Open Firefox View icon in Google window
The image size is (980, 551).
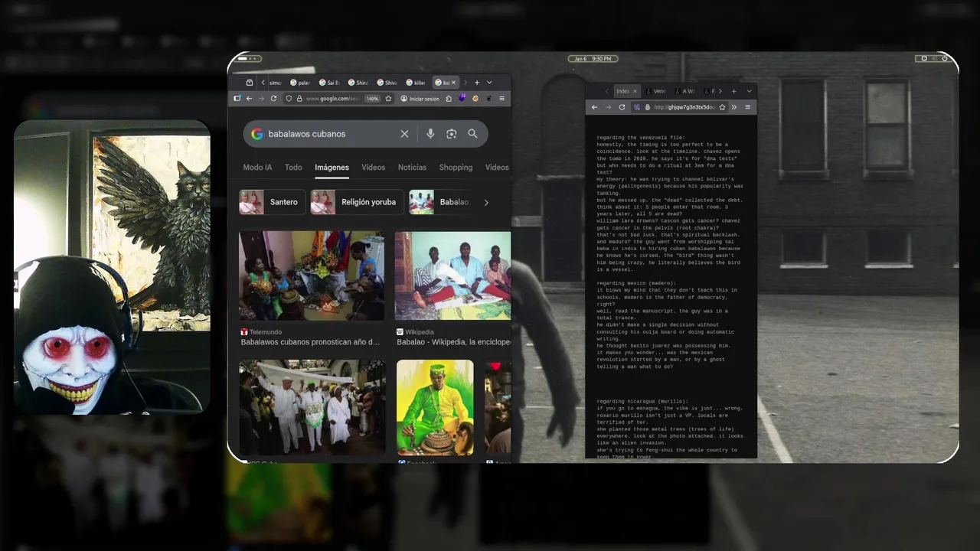[249, 83]
